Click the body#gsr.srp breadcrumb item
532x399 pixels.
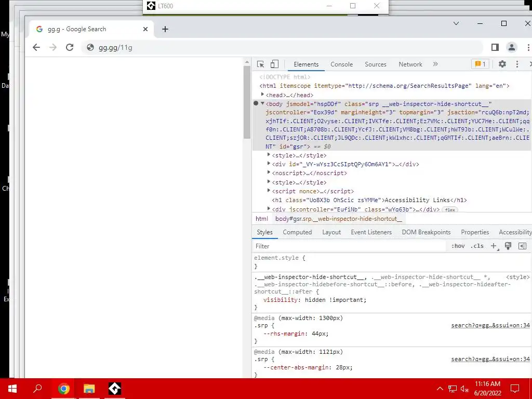click(338, 219)
